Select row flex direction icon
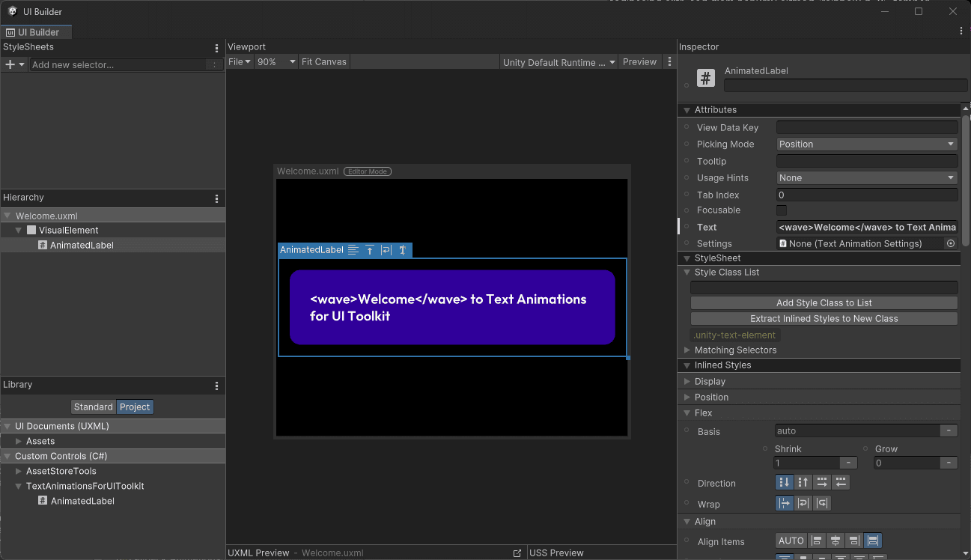Viewport: 971px width, 560px height. [822, 482]
